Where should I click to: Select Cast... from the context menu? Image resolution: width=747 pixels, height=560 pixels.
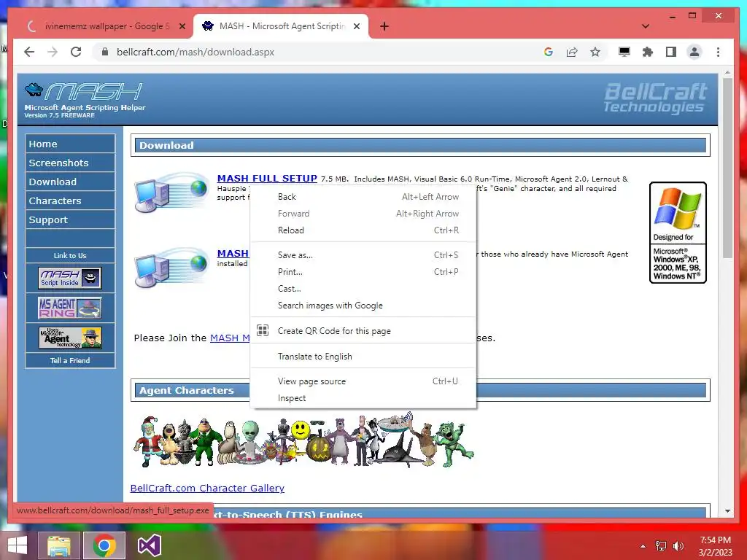(x=363, y=289)
